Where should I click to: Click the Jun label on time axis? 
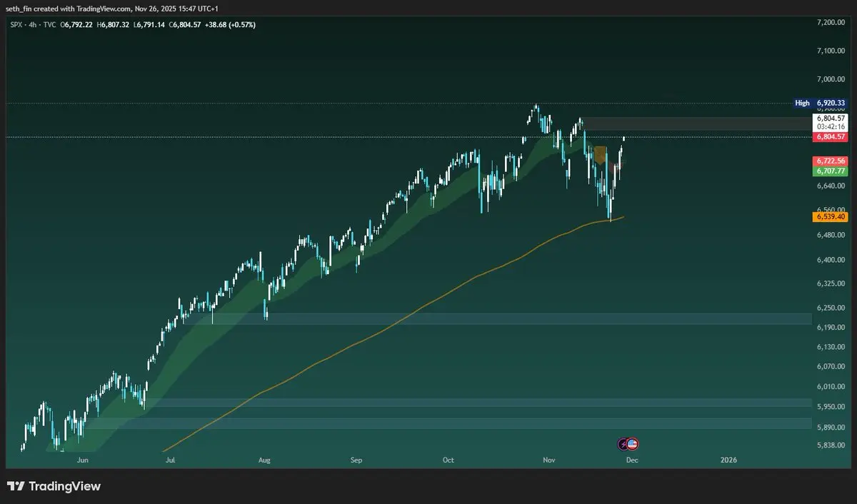click(83, 460)
